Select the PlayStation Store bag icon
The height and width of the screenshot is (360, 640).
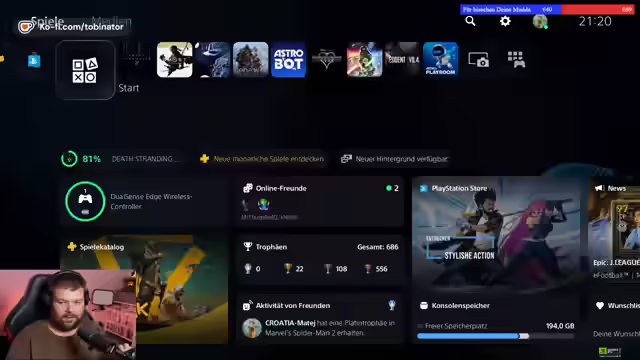click(34, 60)
